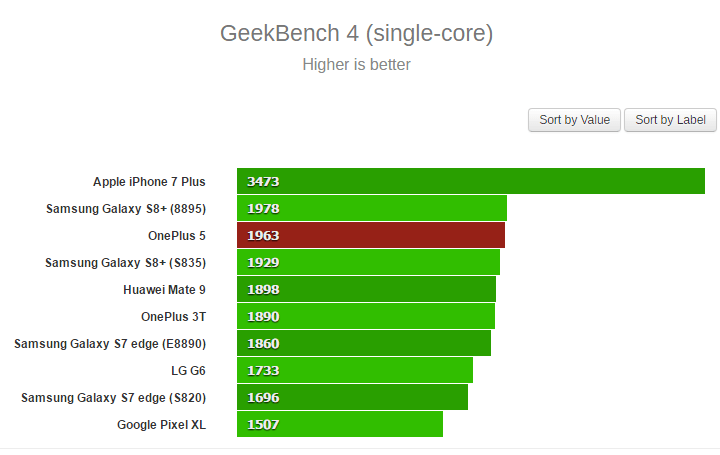The width and height of the screenshot is (720, 455).
Task: Click the Higher is better subtitle
Action: [x=356, y=64]
